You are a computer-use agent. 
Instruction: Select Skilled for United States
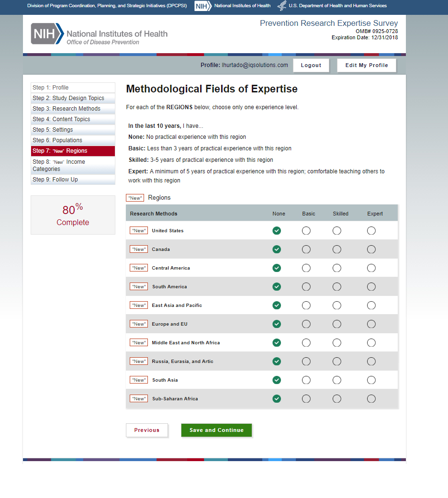tap(337, 231)
